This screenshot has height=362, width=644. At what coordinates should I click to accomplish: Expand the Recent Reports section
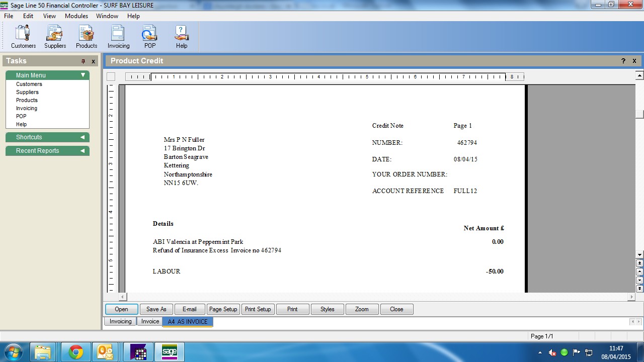83,151
